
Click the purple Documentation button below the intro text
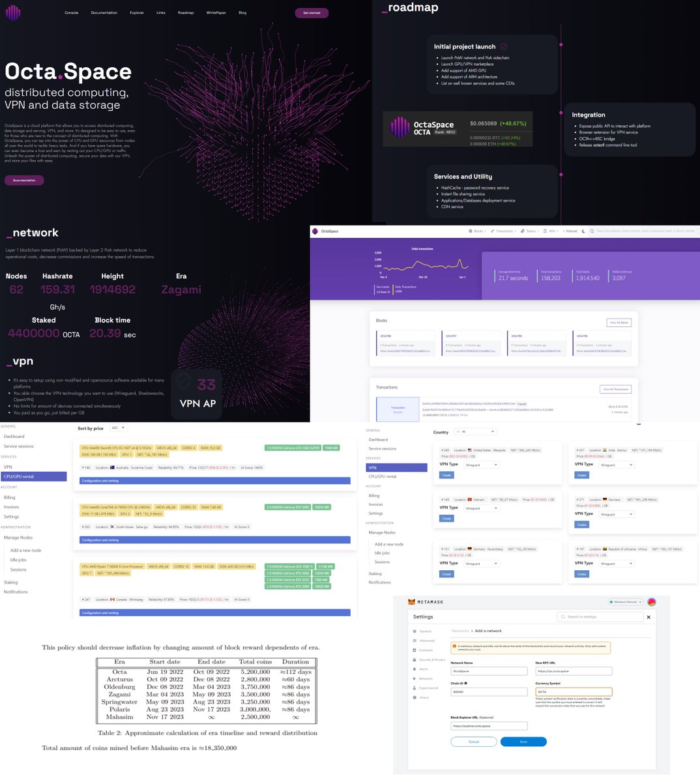[x=24, y=180]
